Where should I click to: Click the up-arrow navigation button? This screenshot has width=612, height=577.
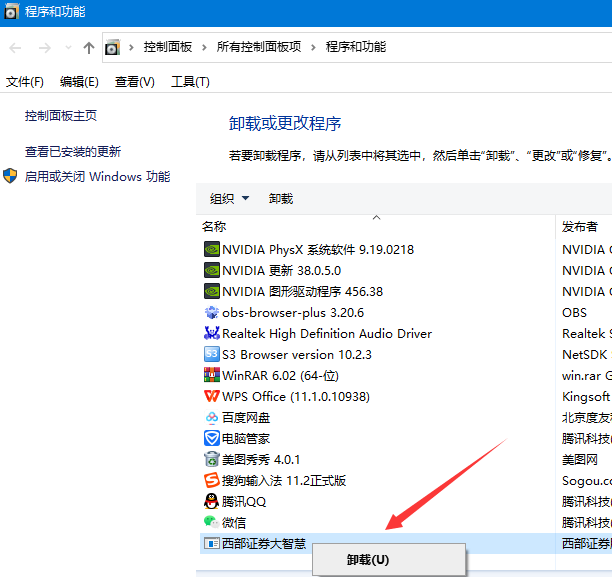point(89,47)
